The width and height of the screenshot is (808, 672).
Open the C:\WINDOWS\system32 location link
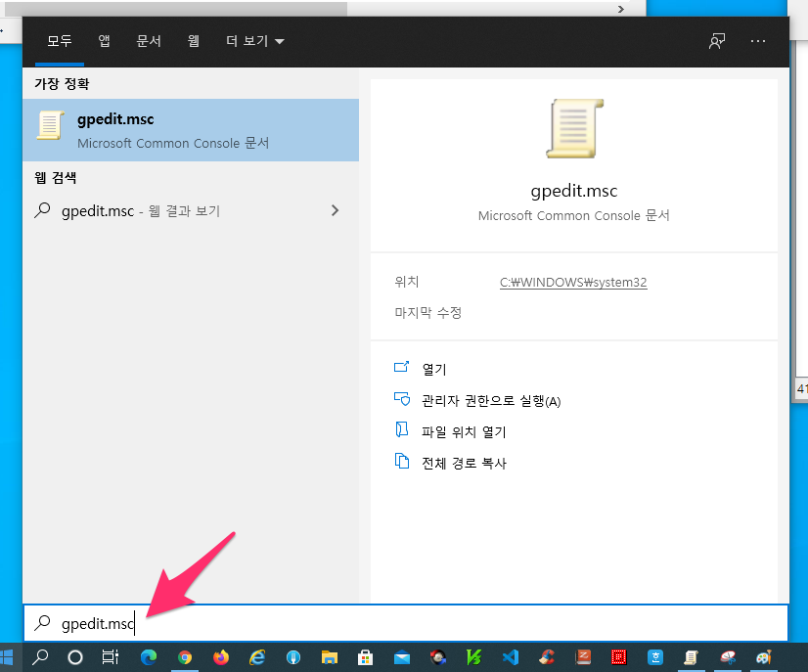(573, 283)
